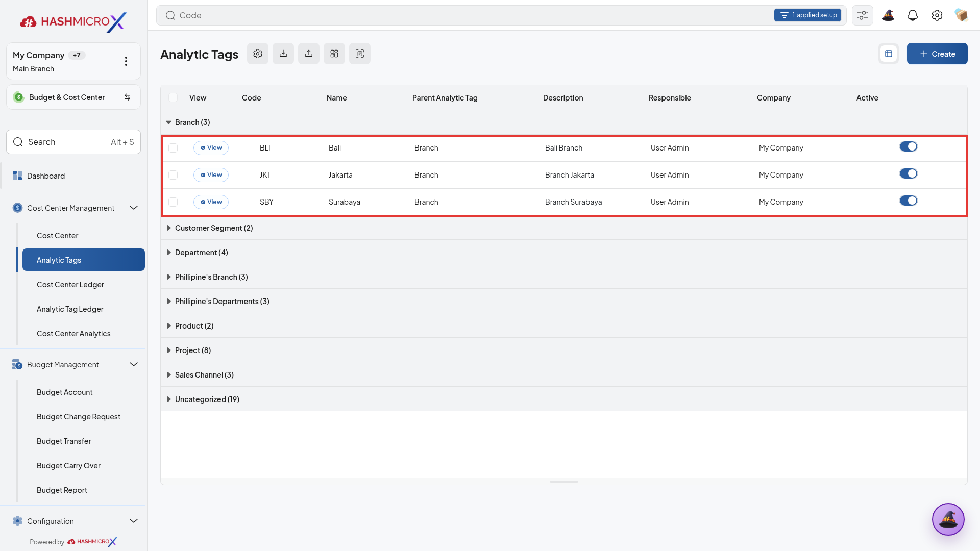The image size is (980, 551).
Task: Open the My Company three-dot menu
Action: [126, 61]
